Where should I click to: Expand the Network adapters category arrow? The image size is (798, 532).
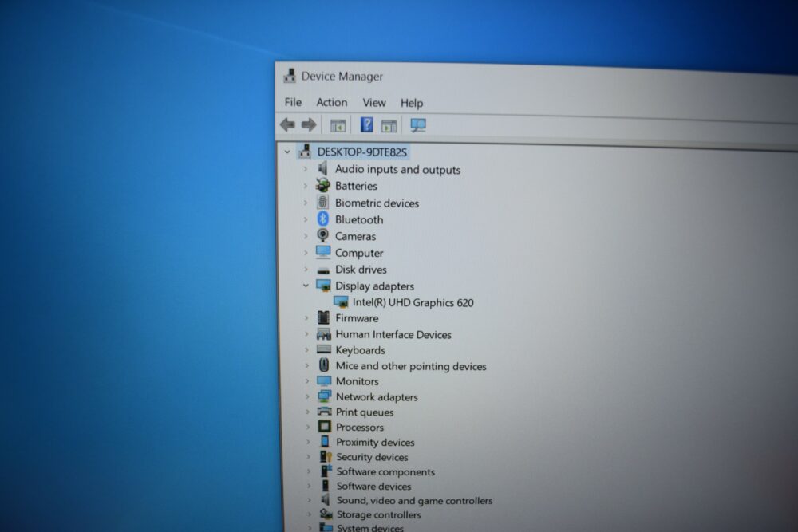coord(307,396)
